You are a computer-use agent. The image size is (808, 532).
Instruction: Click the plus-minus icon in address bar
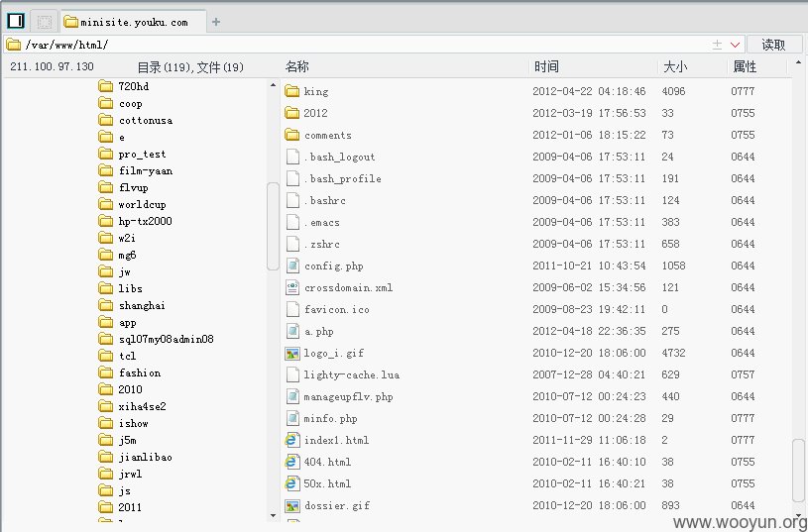(x=717, y=45)
